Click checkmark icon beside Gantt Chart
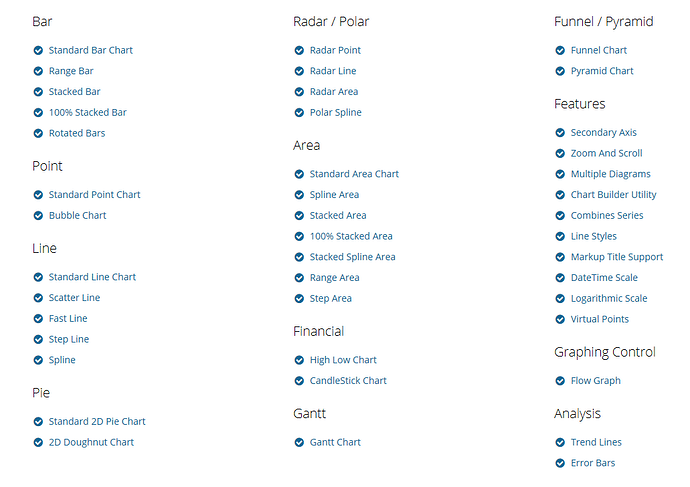Image resolution: width=690 pixels, height=487 pixels. point(299,443)
